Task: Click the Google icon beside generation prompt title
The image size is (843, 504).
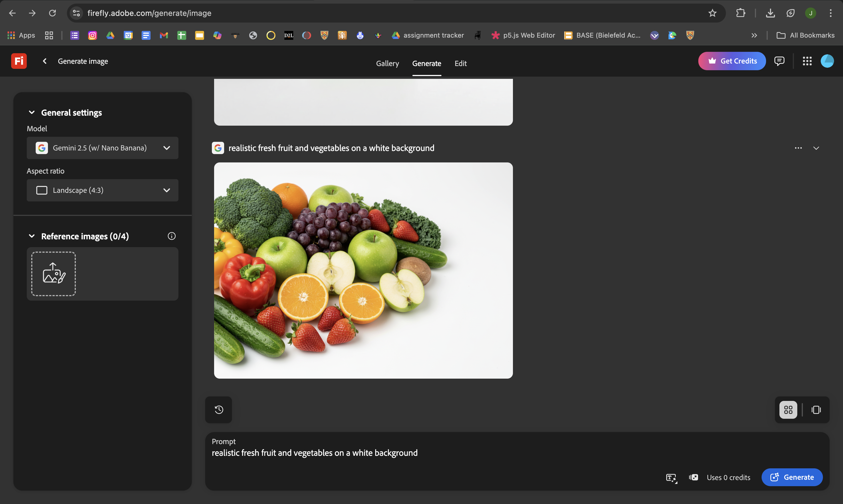Action: tap(218, 148)
